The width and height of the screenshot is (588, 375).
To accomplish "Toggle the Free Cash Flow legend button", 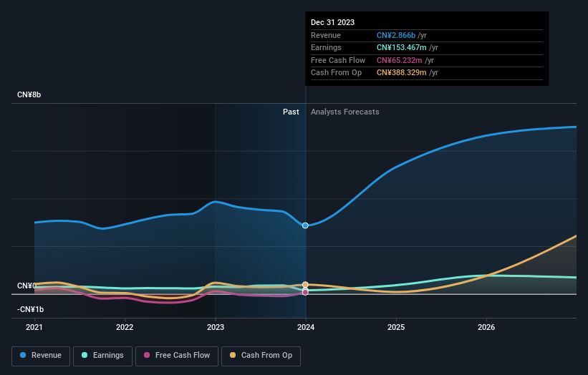I will coord(177,356).
